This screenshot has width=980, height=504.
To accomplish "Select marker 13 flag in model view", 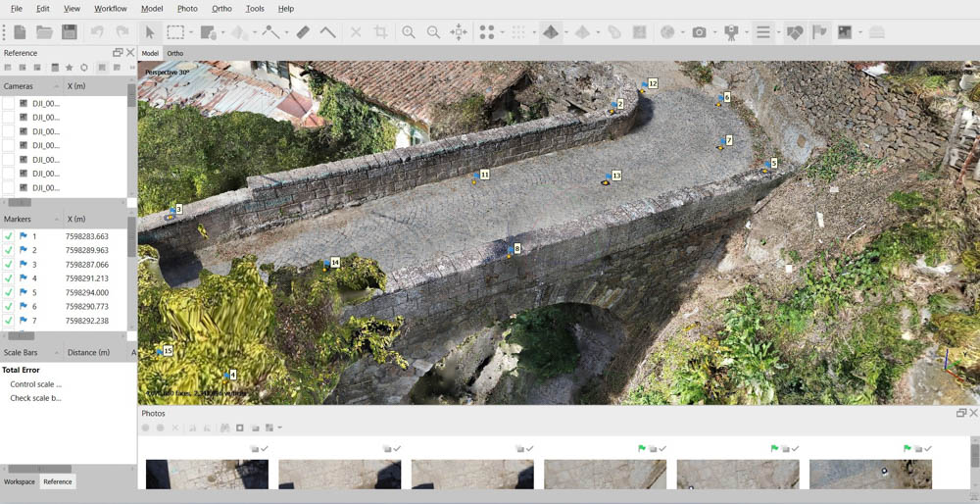I will pos(610,176).
